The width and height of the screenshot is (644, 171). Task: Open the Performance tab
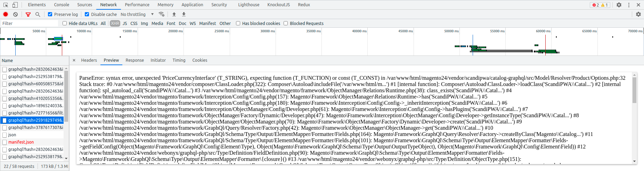tap(137, 5)
